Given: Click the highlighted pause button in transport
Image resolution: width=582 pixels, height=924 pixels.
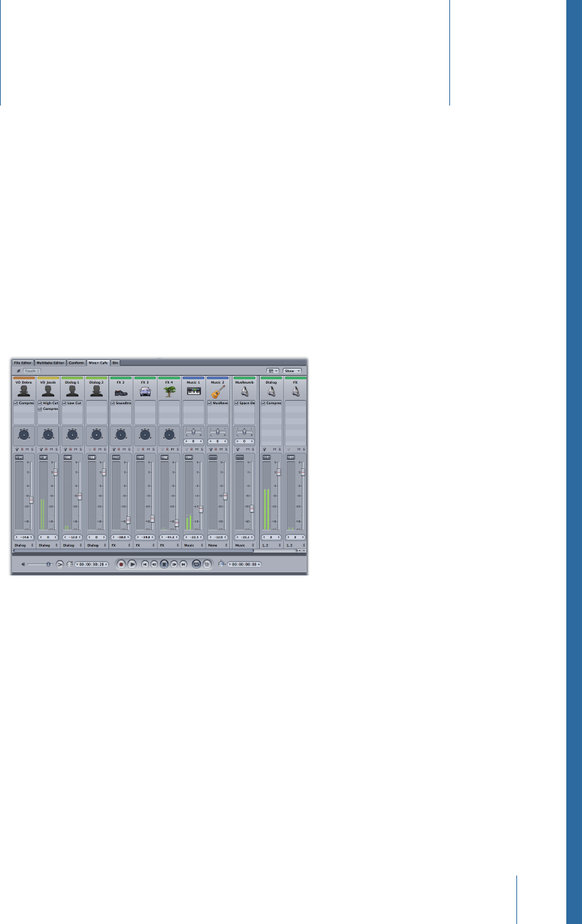Looking at the screenshot, I should [x=164, y=563].
